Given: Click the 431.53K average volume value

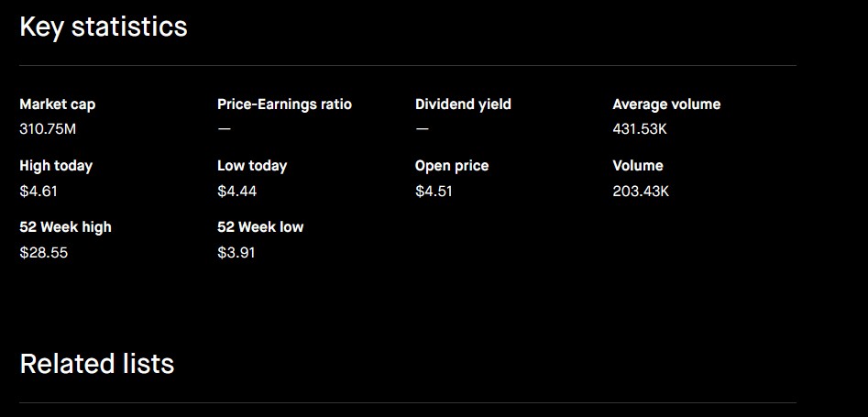Looking at the screenshot, I should pos(640,129).
